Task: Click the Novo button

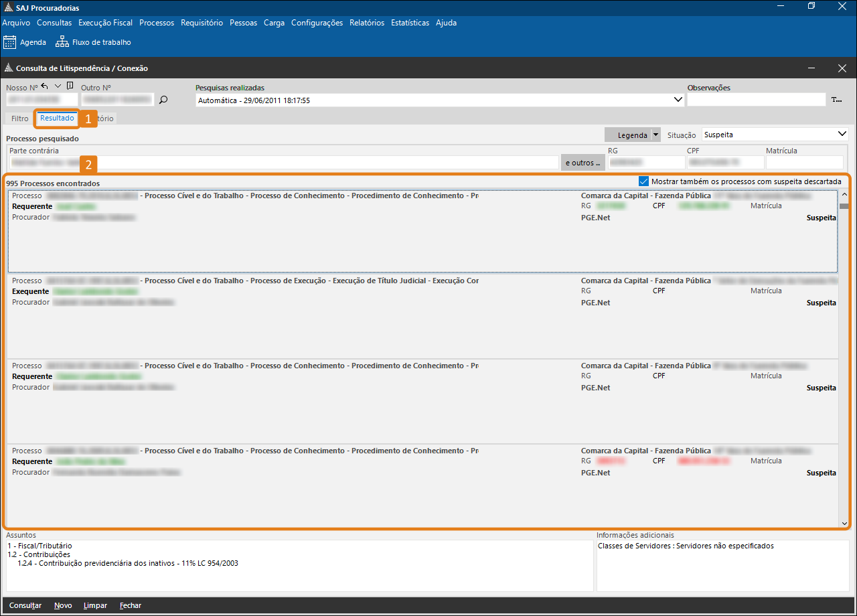Action: 63,605
